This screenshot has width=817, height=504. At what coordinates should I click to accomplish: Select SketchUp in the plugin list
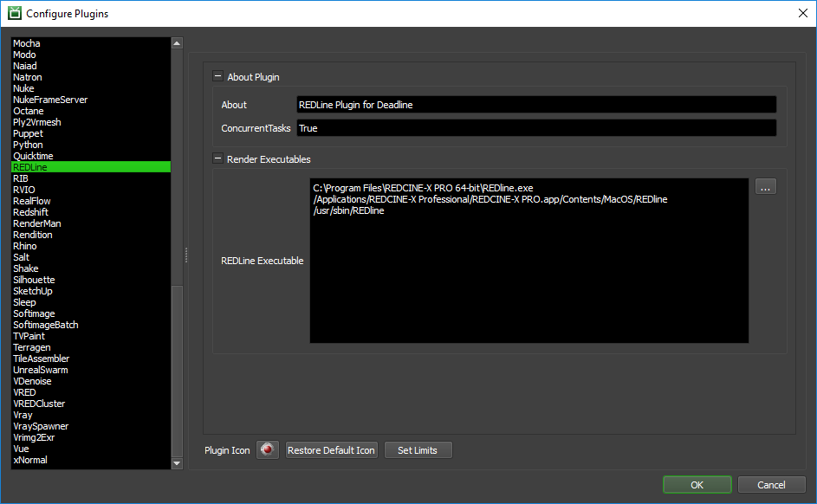pyautogui.click(x=91, y=290)
